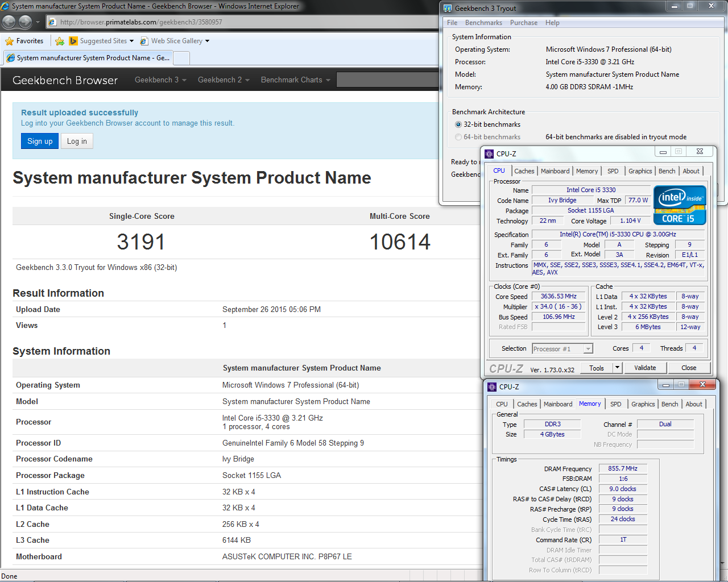
Task: Switch to Graphics tab in upper CPU-Z
Action: point(640,171)
